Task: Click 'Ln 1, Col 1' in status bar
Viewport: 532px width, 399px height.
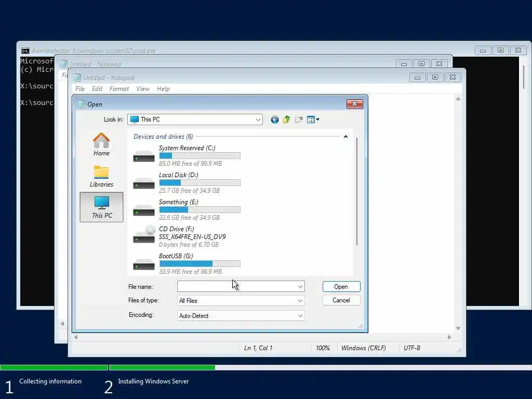Action: (258, 348)
